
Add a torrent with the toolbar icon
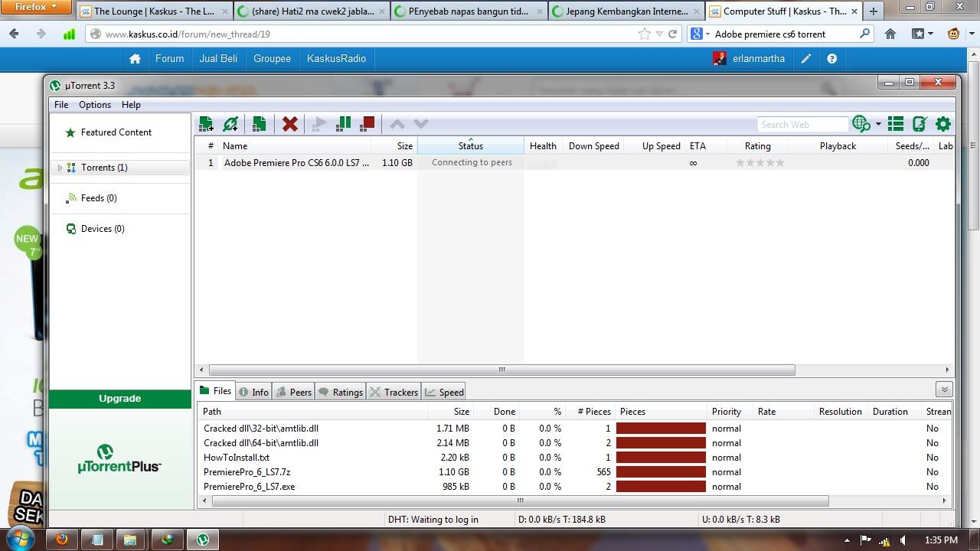(206, 124)
